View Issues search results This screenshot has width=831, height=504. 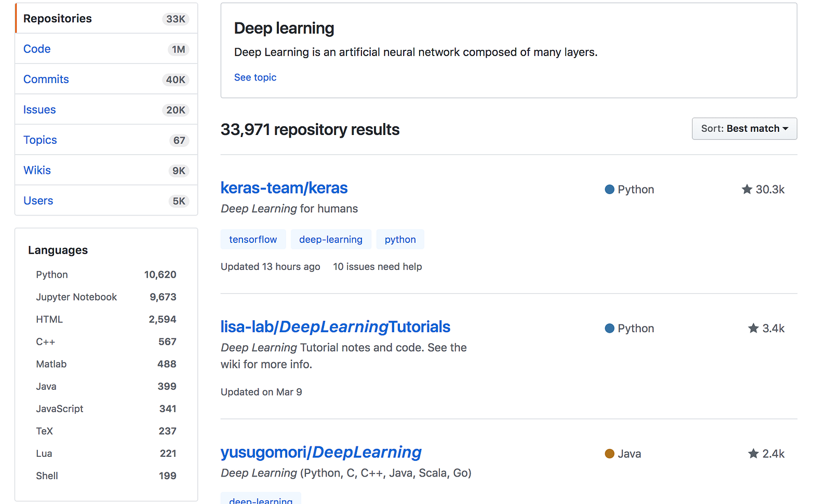(x=106, y=110)
